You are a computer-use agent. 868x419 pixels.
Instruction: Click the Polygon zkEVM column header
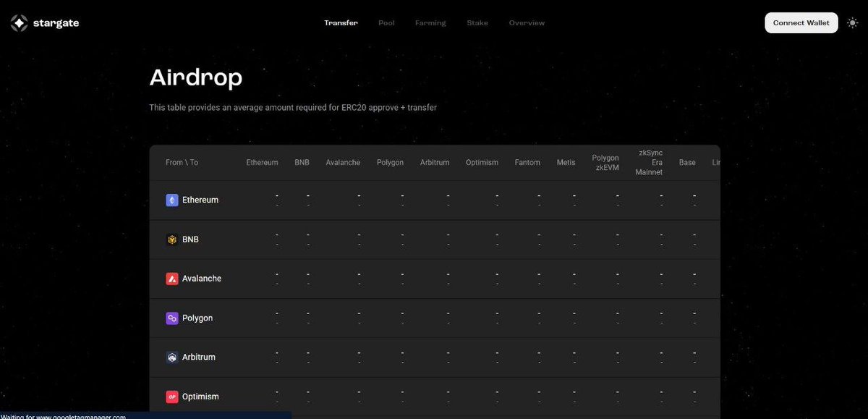(x=605, y=163)
